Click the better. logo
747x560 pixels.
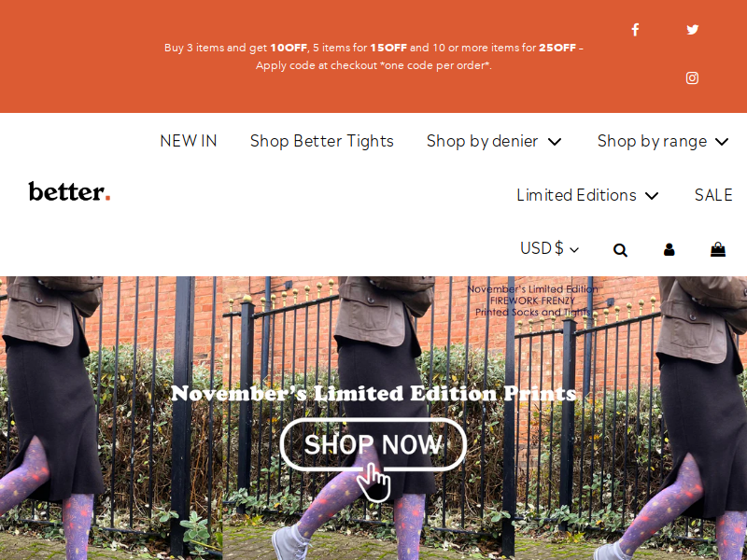point(69,191)
